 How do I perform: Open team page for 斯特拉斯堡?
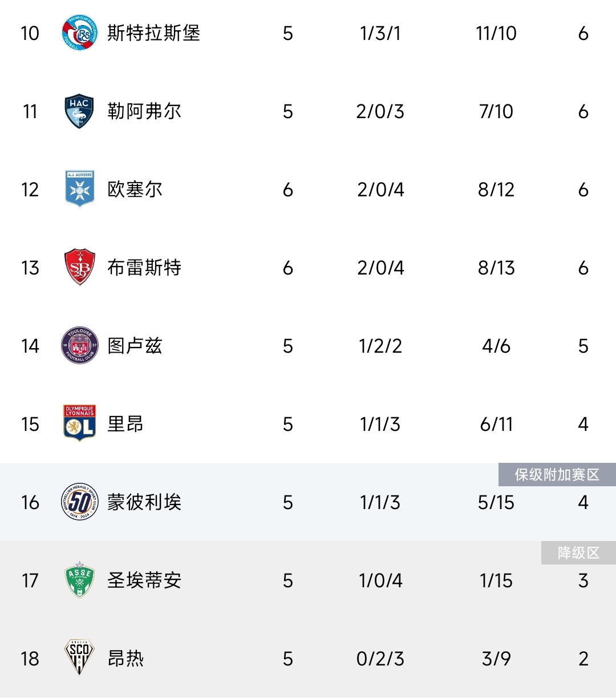click(x=154, y=33)
